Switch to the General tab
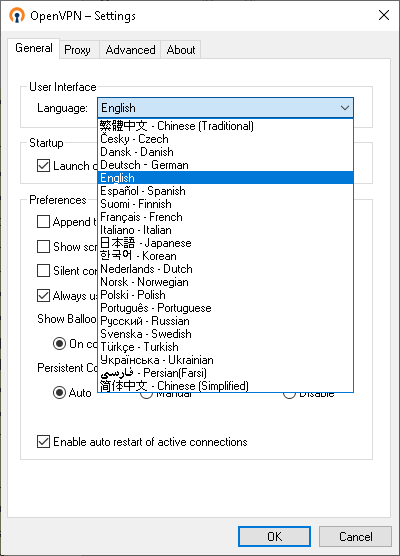The width and height of the screenshot is (400, 556). point(34,48)
